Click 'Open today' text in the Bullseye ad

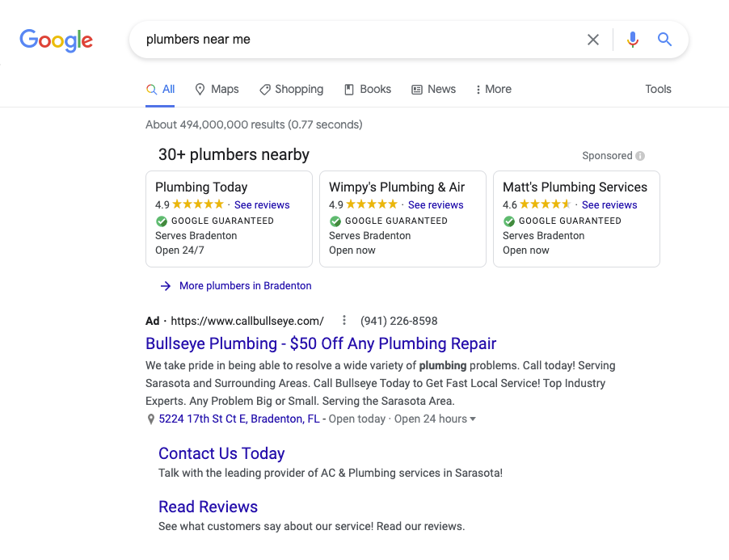pyautogui.click(x=357, y=419)
